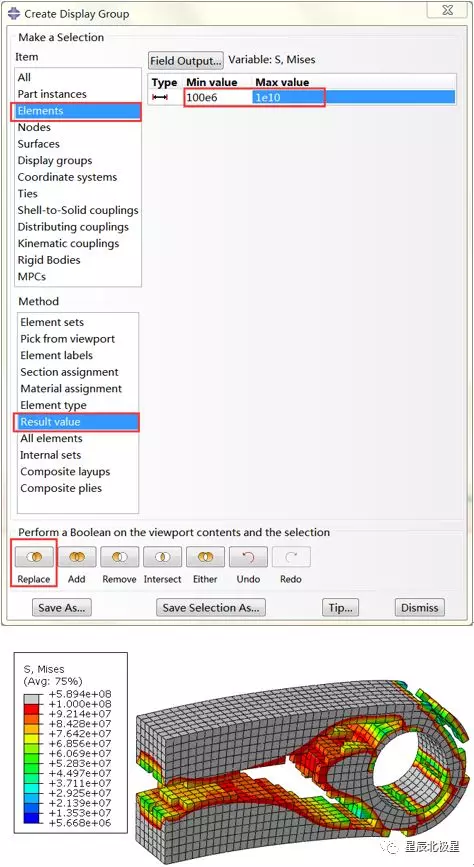Click the Undo arrow icon
This screenshot has height=867, width=474.
pyautogui.click(x=248, y=557)
